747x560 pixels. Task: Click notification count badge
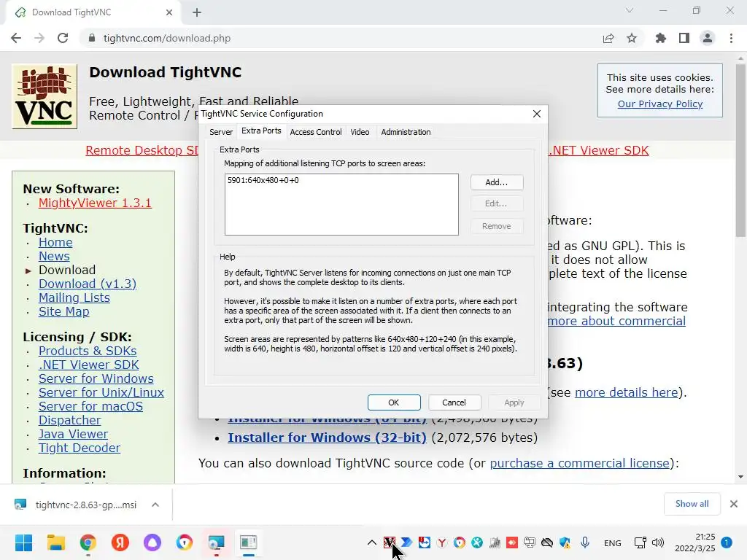point(727,542)
